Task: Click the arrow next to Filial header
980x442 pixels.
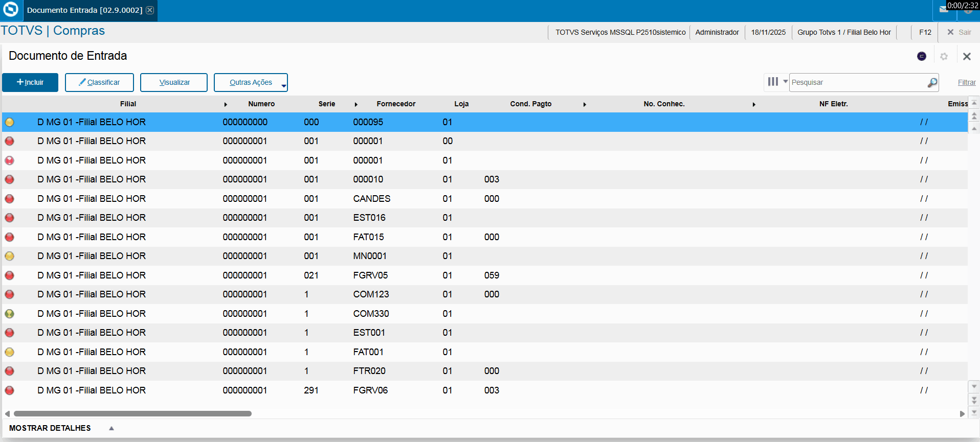Action: (226, 104)
